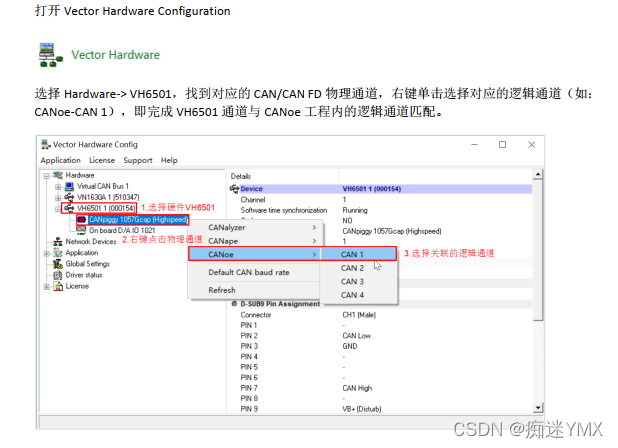Select Driver status tree item

click(x=84, y=275)
